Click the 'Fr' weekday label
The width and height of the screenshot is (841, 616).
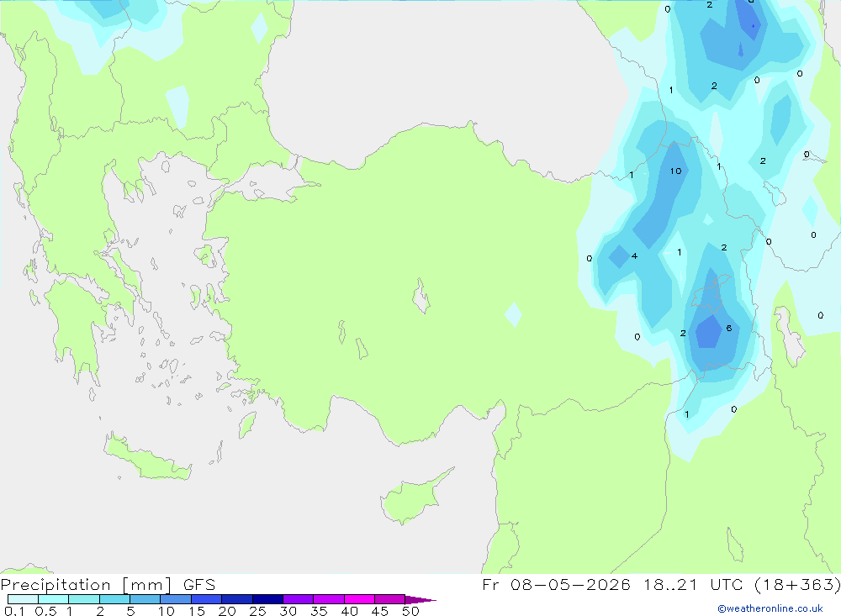490,584
